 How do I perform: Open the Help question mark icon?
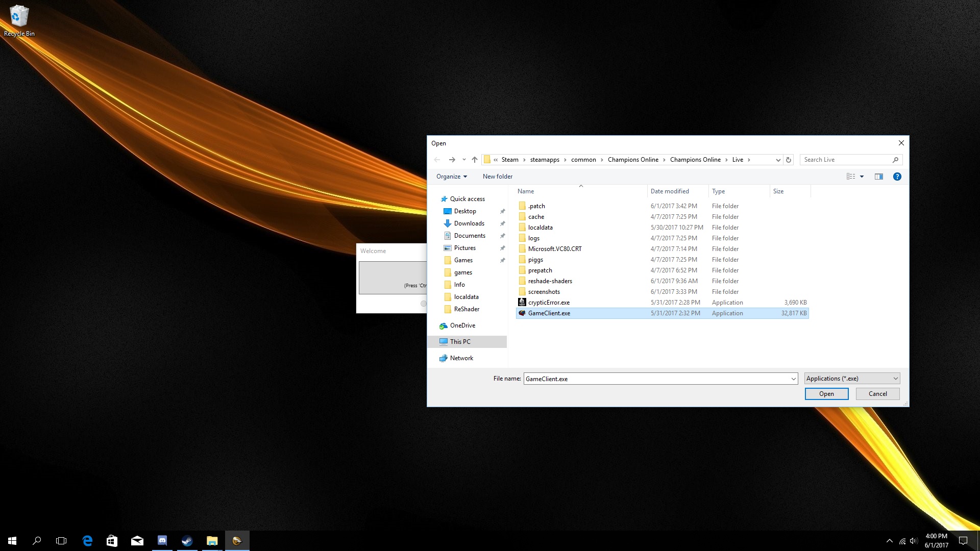[897, 177]
